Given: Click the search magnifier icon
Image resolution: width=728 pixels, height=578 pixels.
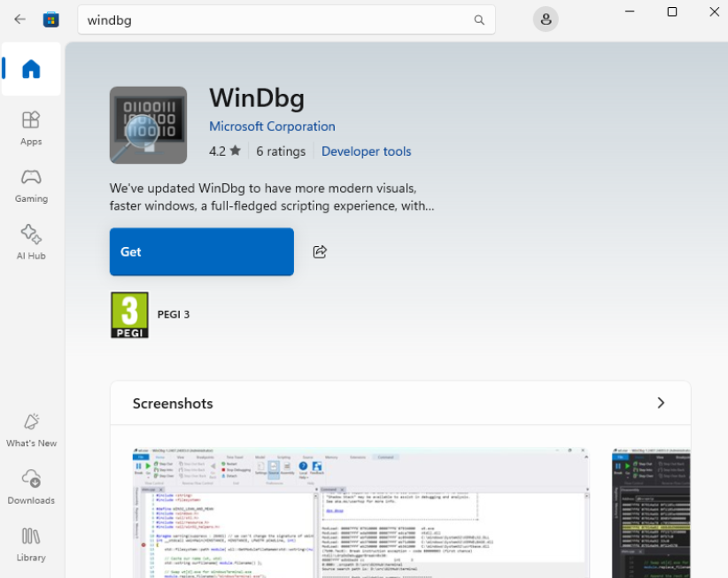Looking at the screenshot, I should click(x=479, y=19).
